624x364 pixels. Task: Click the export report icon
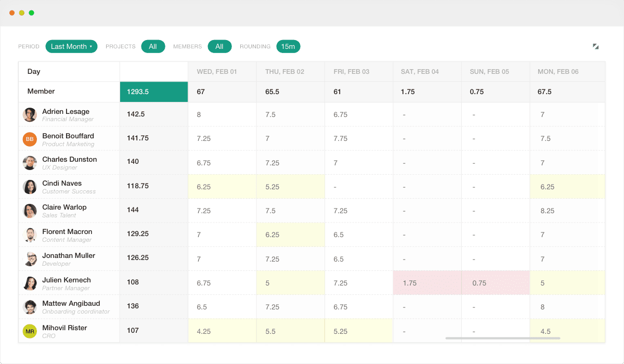coord(595,46)
